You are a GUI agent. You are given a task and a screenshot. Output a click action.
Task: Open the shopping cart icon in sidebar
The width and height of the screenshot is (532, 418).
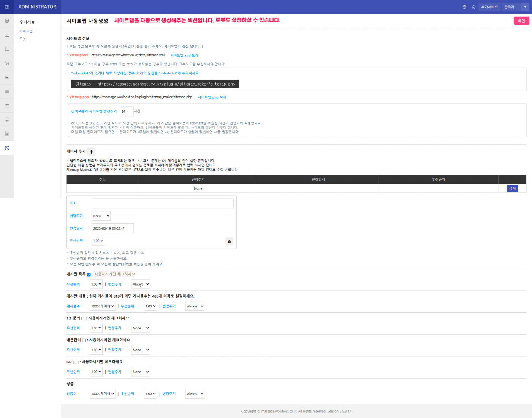pyautogui.click(x=7, y=63)
